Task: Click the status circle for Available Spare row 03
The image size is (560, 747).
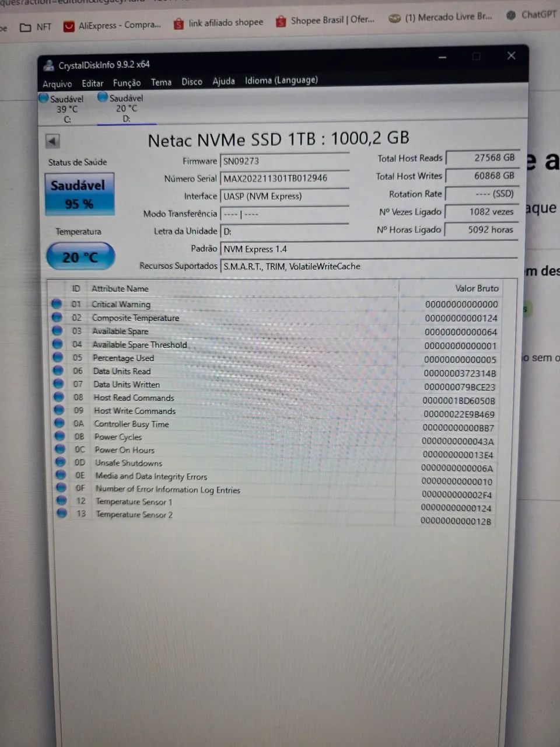Action: 57,330
